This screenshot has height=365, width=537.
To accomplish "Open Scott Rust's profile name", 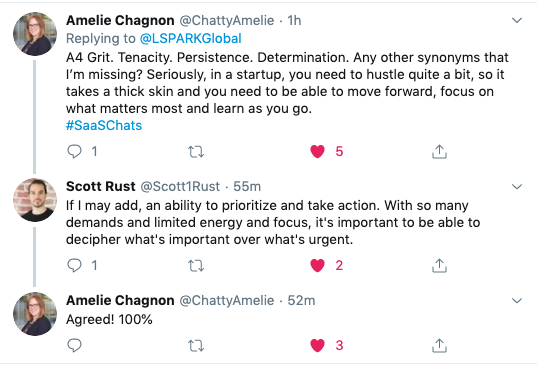I will (x=101, y=186).
